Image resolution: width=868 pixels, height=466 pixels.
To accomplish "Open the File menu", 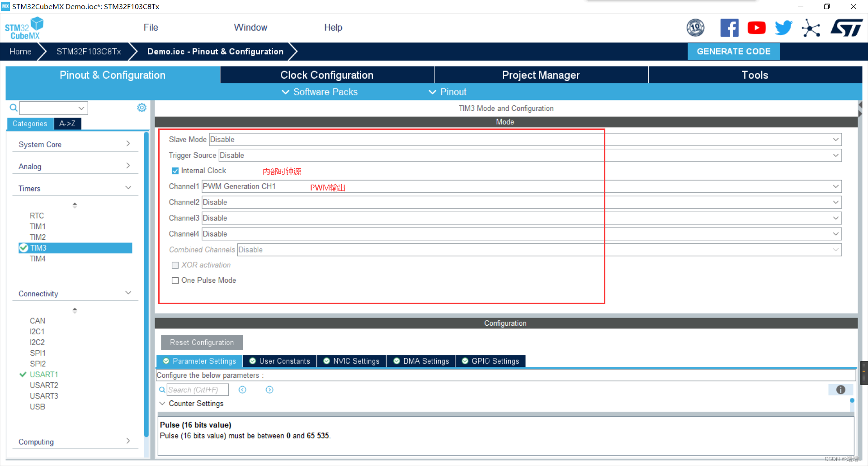I will coord(151,28).
